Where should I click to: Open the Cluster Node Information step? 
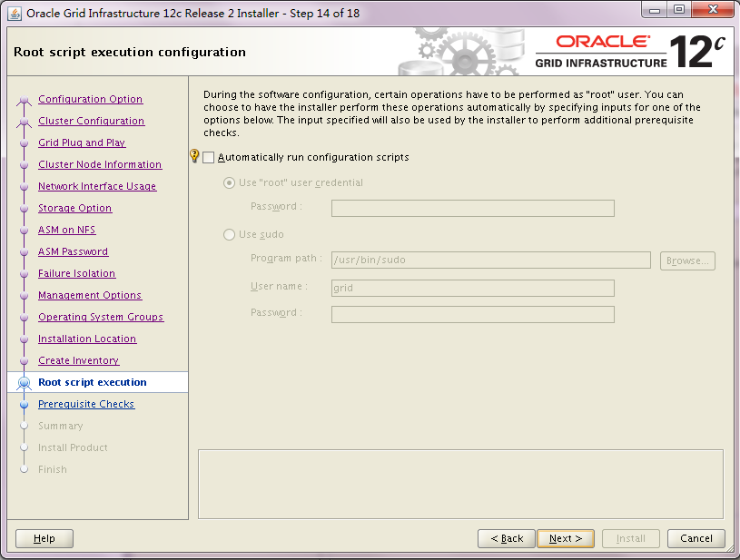tap(100, 165)
